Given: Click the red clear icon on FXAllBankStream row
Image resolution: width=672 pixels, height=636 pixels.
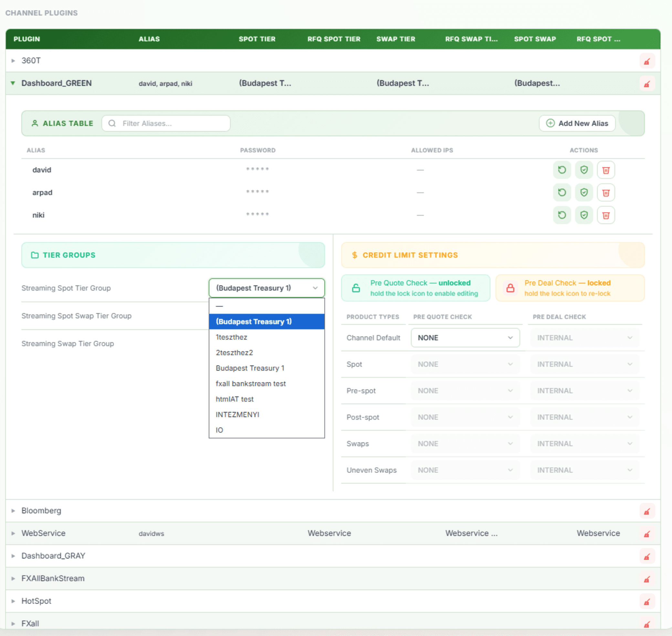Looking at the screenshot, I should click(x=647, y=579).
